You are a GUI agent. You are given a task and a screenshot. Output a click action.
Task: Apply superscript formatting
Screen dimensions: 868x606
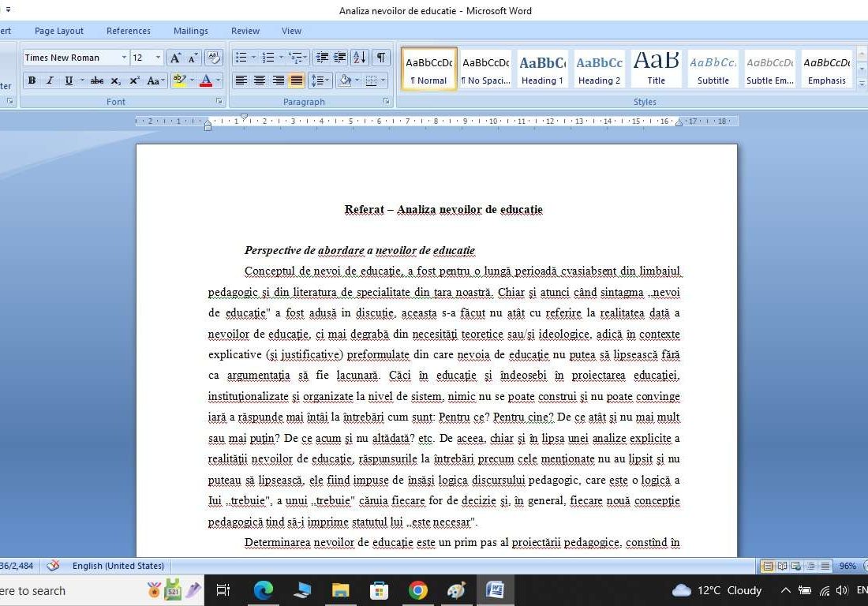(133, 80)
